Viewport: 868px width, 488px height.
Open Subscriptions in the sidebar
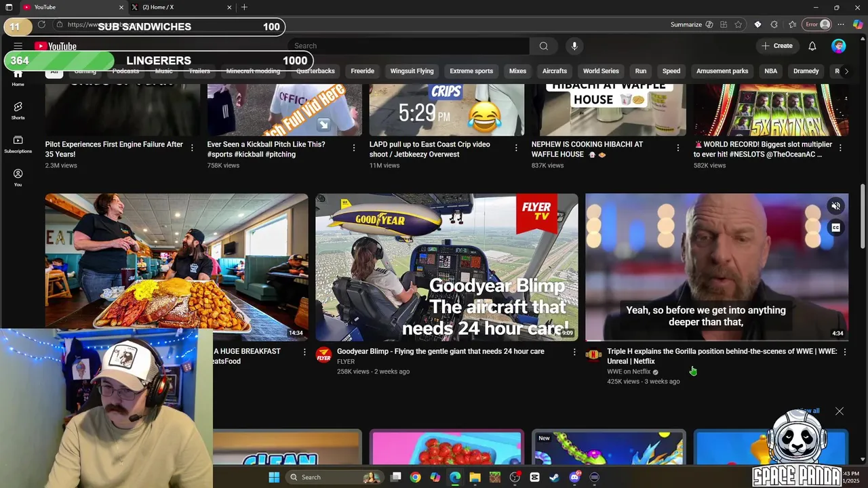(x=18, y=144)
